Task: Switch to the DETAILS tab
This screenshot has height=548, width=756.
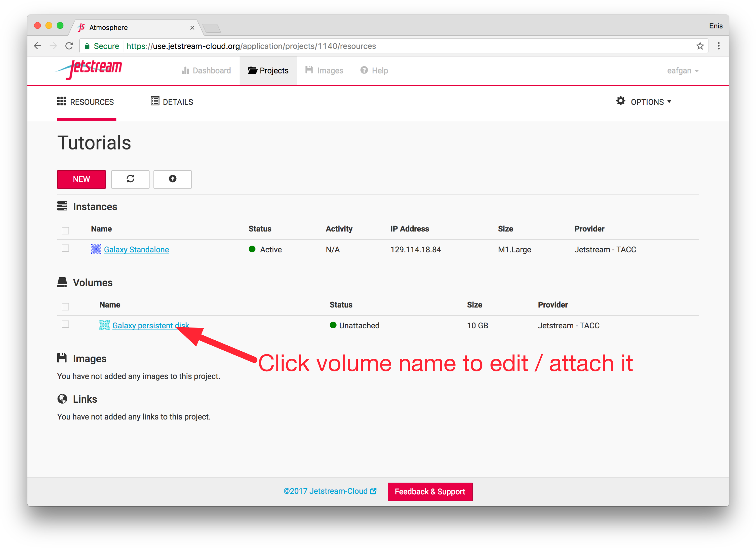Action: pos(172,102)
